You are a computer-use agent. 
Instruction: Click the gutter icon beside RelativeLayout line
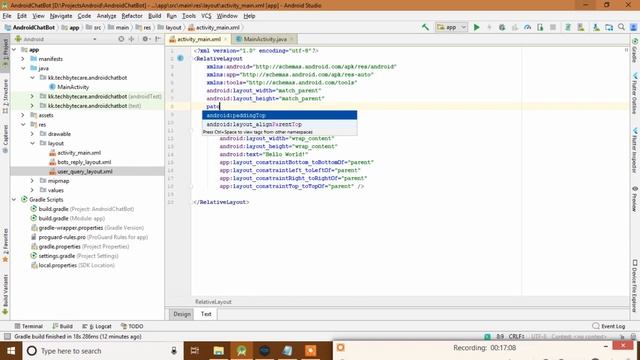(180, 58)
